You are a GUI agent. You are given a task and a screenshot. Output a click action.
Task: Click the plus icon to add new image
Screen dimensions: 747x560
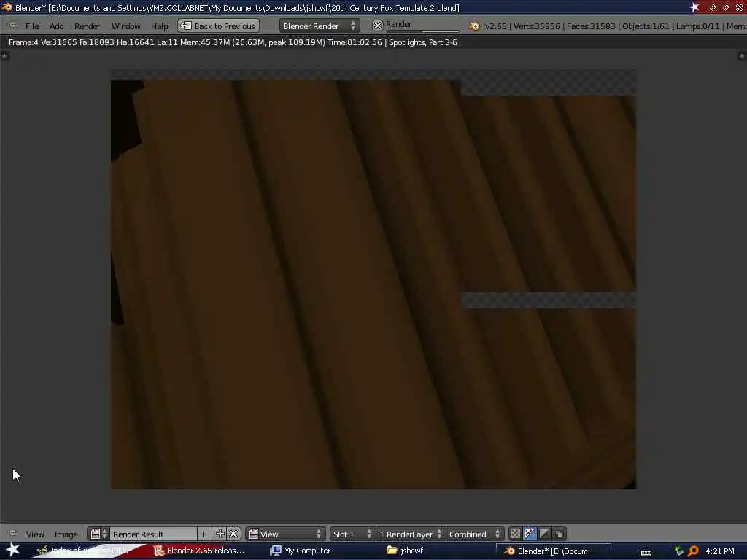click(x=220, y=534)
